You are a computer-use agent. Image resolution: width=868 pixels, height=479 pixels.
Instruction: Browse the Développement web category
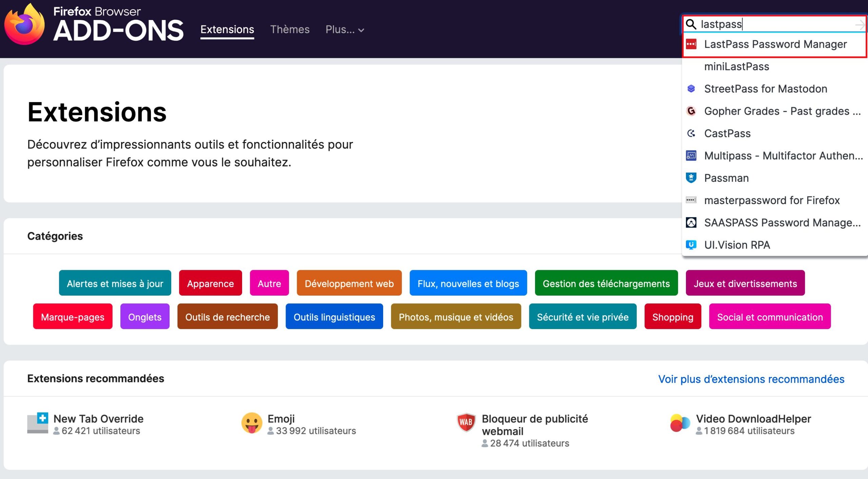(x=349, y=283)
